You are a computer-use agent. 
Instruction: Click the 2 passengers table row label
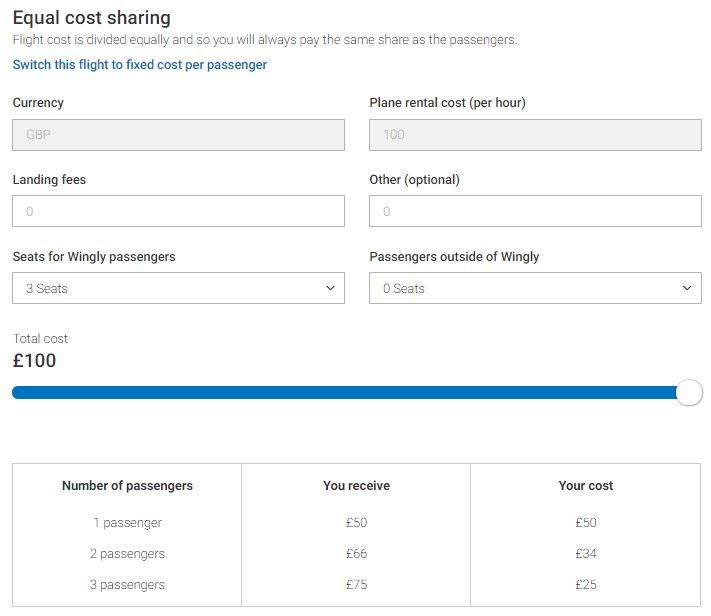(127, 553)
